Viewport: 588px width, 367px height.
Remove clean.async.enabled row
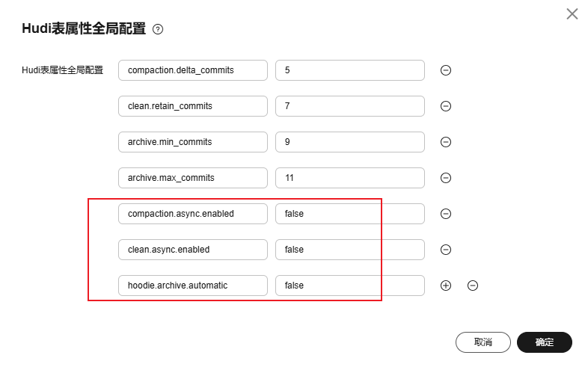point(446,250)
